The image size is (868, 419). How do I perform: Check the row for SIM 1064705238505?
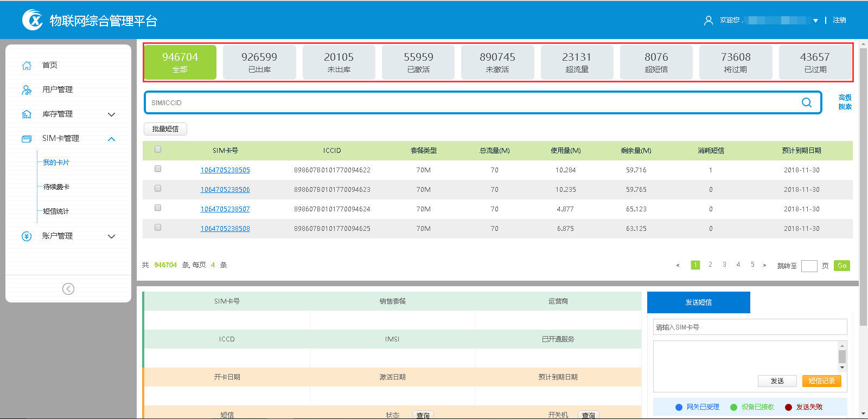pos(158,169)
